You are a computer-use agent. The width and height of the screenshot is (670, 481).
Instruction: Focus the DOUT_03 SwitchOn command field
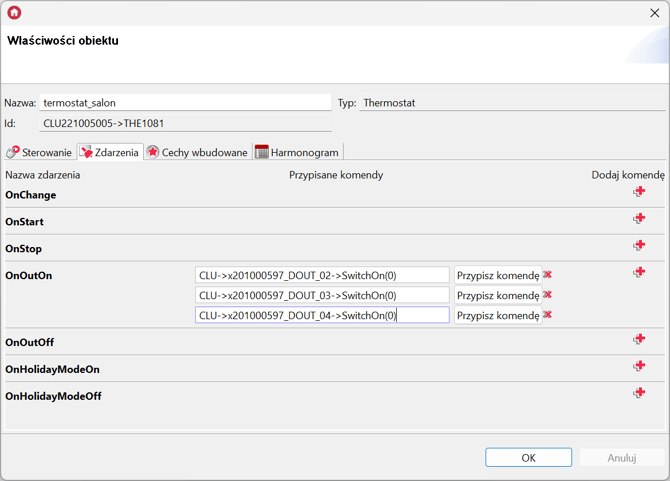coord(322,295)
